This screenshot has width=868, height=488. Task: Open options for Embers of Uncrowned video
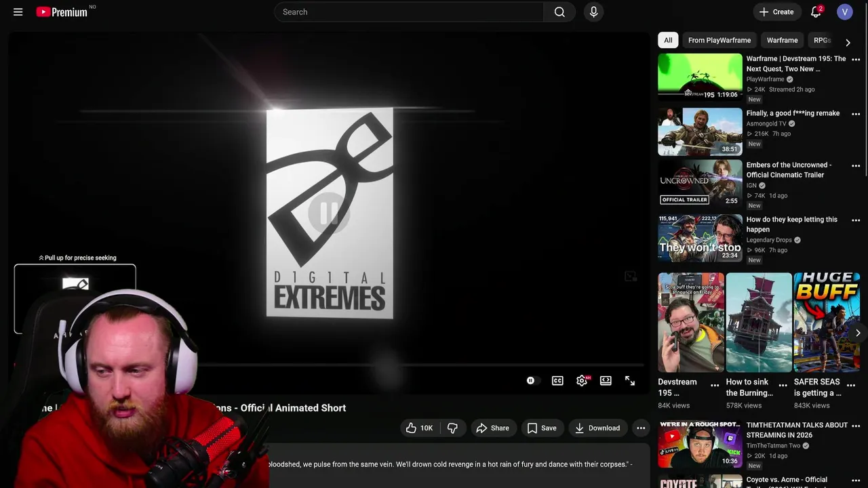click(856, 166)
